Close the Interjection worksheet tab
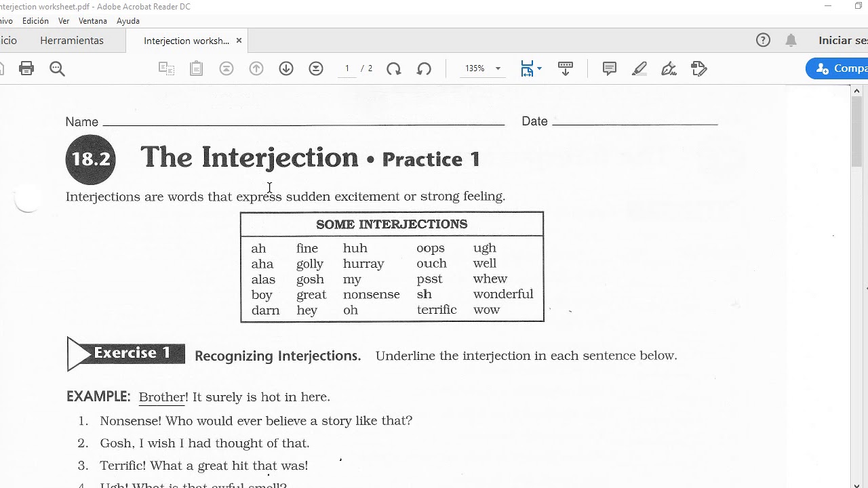Viewport: 868px width, 488px height. pos(239,41)
